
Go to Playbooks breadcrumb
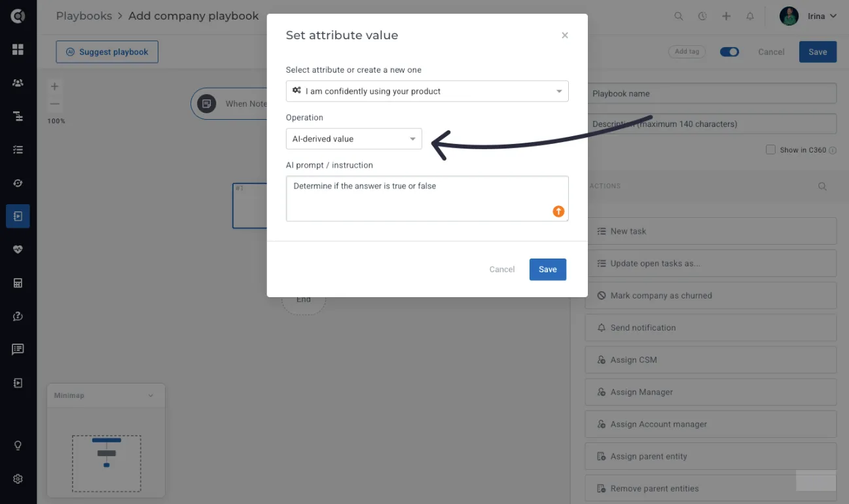pyautogui.click(x=84, y=16)
